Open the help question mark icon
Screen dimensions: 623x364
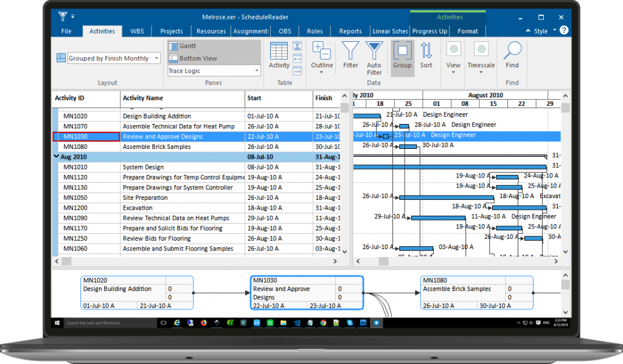[564, 30]
